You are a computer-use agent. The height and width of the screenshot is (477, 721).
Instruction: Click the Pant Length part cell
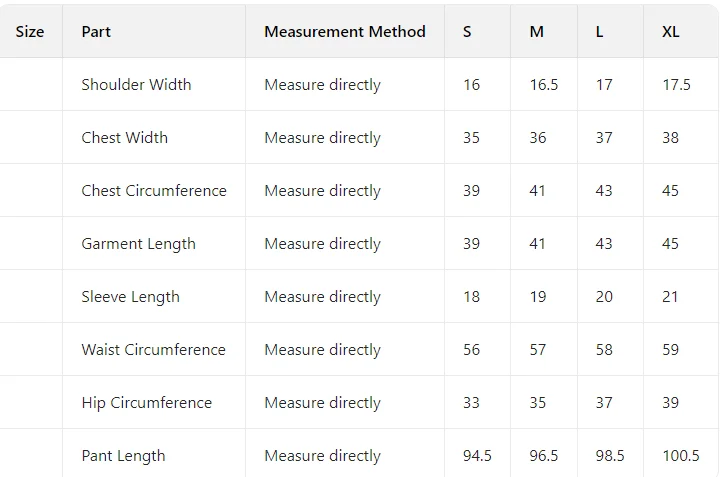pos(123,456)
